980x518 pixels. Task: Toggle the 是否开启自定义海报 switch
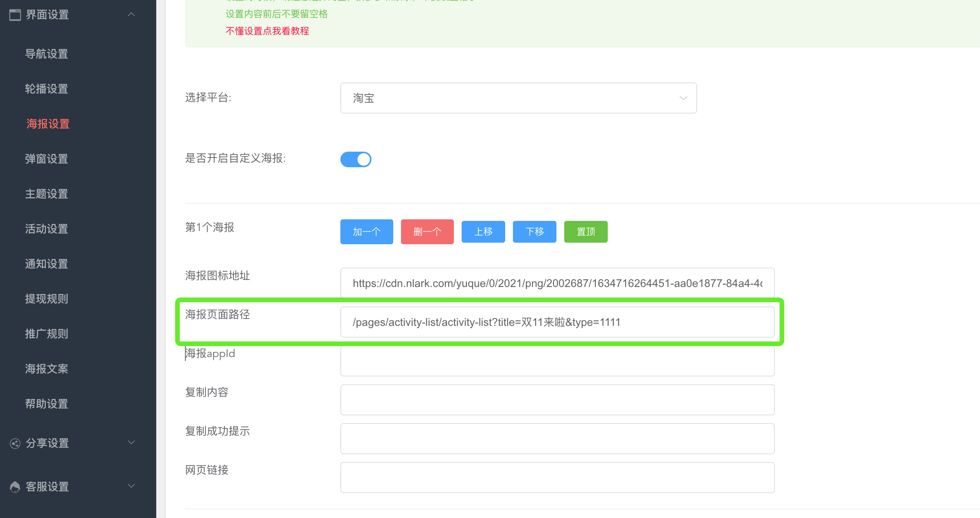tap(356, 159)
